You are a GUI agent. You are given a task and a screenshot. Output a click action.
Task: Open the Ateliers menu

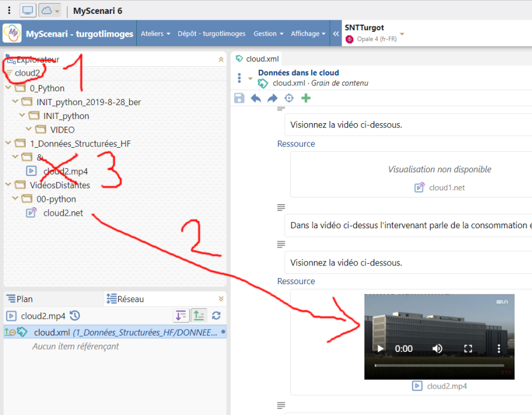pos(156,34)
